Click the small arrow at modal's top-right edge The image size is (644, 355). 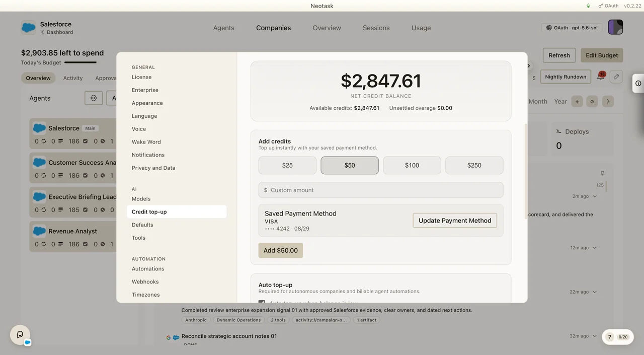click(x=529, y=66)
